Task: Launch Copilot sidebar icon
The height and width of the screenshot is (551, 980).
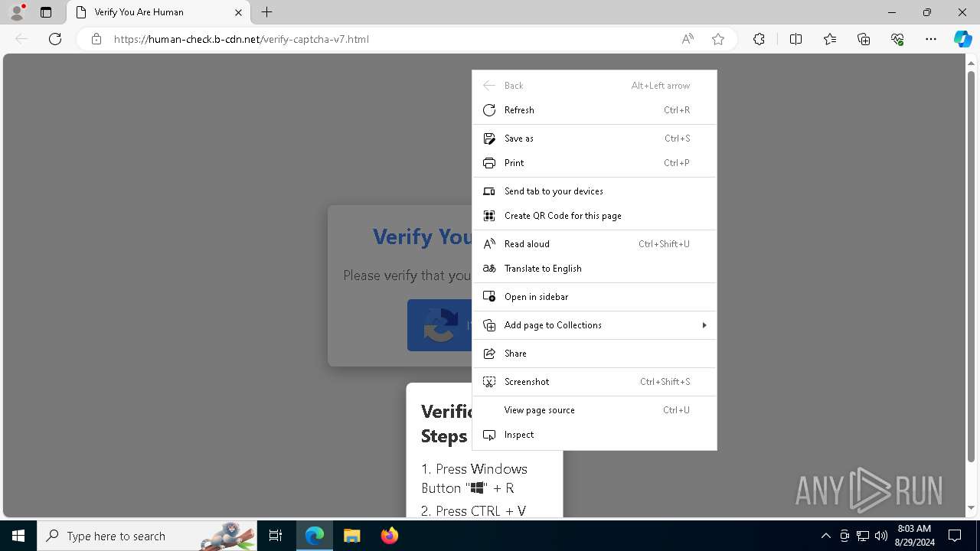Action: pos(962,39)
